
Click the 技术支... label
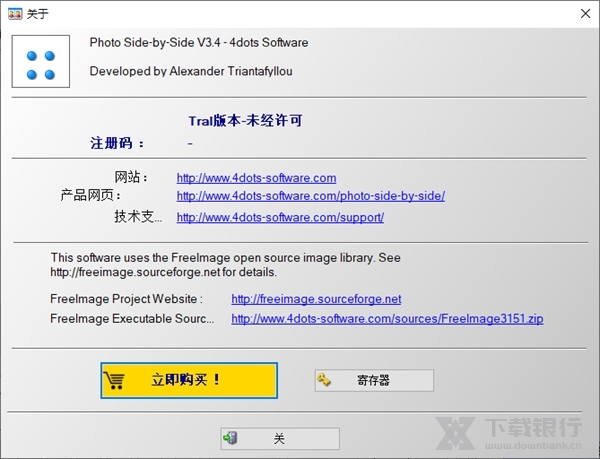tap(138, 217)
